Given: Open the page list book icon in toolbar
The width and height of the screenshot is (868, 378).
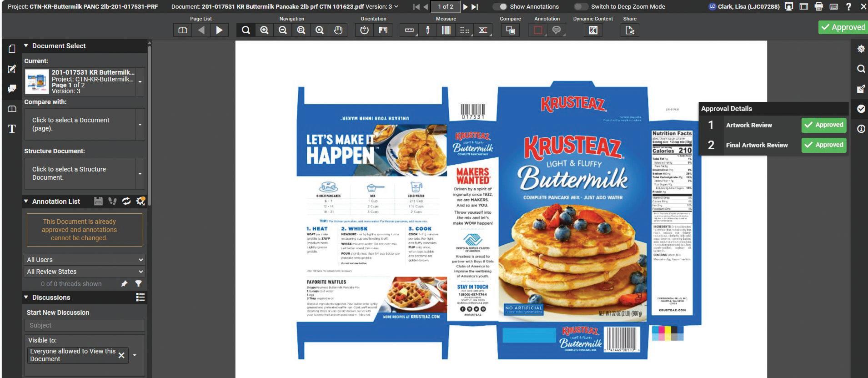Looking at the screenshot, I should click(x=182, y=30).
